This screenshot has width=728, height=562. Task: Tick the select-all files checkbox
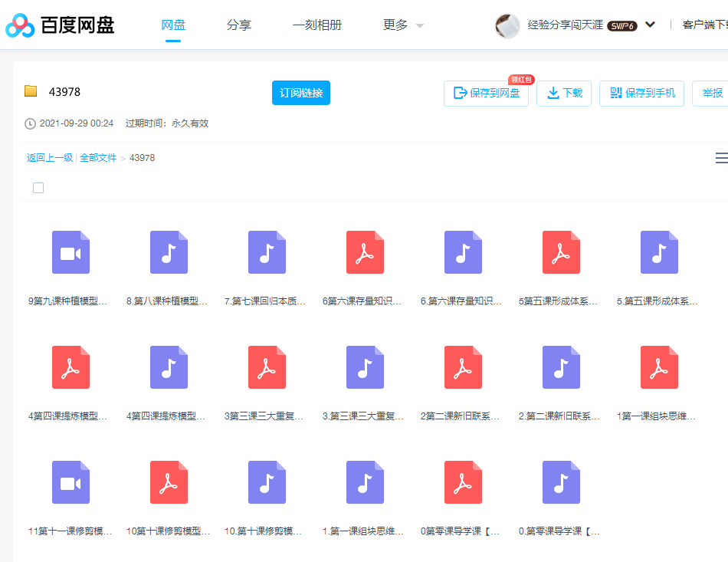point(38,188)
